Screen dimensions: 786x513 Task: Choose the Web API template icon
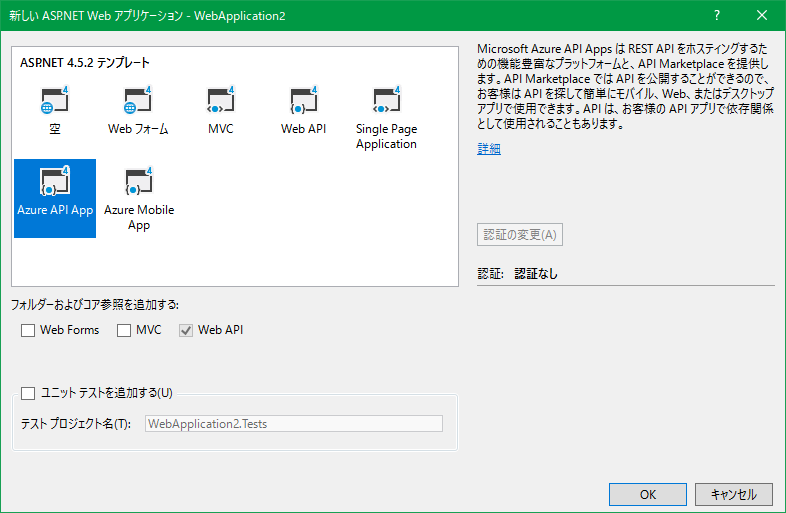[x=303, y=100]
